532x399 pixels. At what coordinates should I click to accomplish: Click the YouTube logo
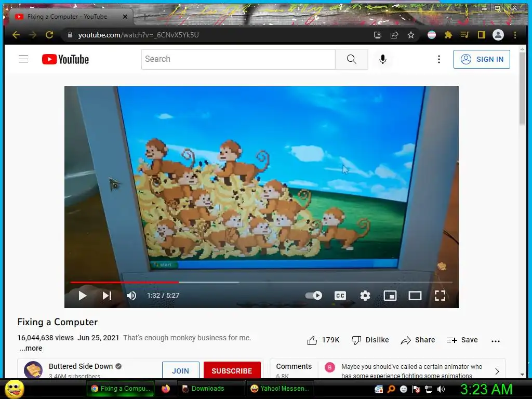coord(65,59)
